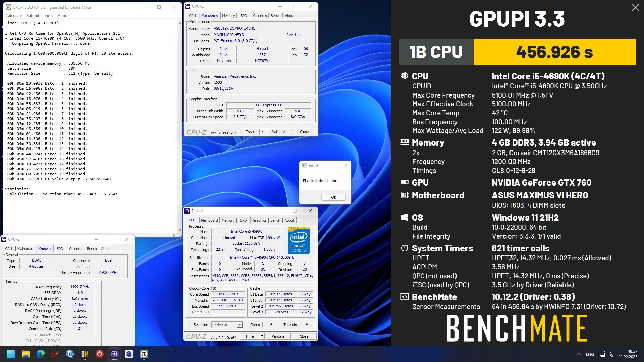The image size is (644, 362).
Task: Select CPU tab in CPU-Z Mainboard window
Action: [x=192, y=16]
